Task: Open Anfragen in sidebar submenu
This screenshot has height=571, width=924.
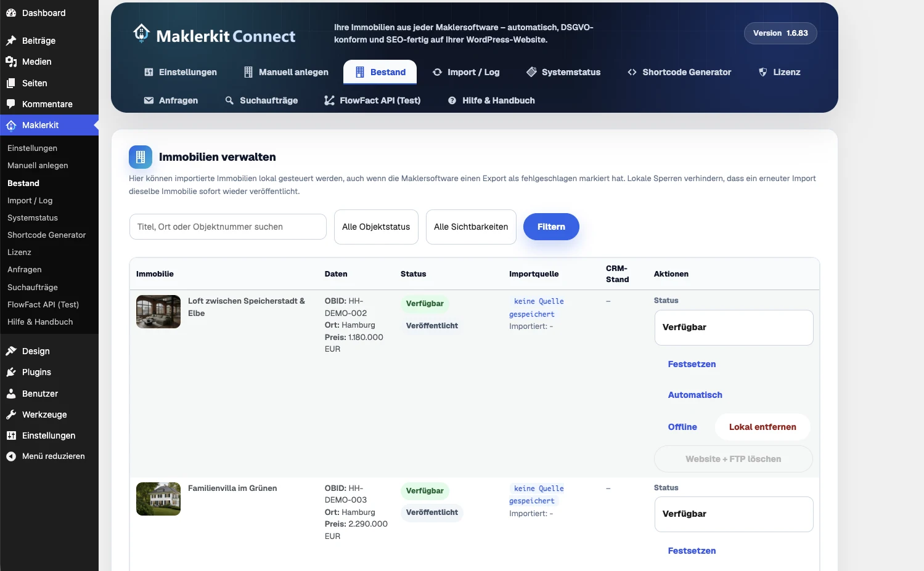Action: click(x=25, y=270)
